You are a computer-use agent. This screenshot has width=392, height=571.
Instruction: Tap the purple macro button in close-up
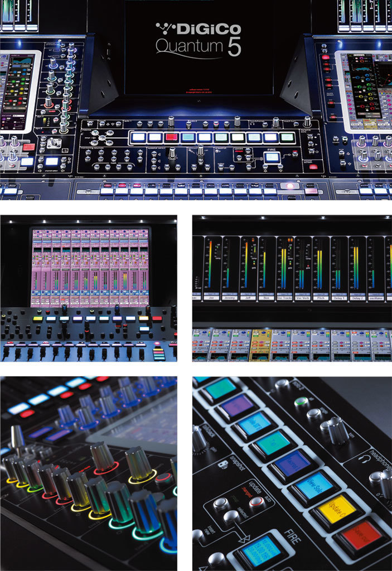pos(238,405)
